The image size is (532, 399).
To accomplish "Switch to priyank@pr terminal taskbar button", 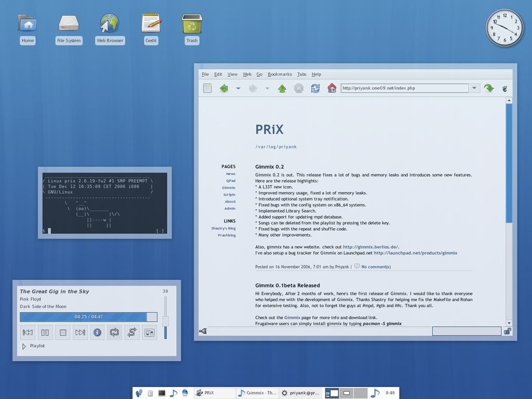I will click(x=301, y=393).
